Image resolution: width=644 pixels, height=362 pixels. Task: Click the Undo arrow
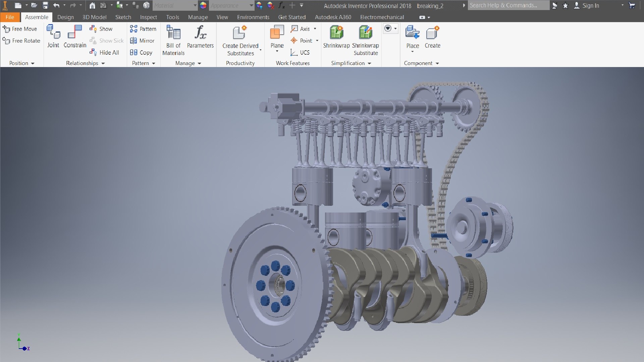click(56, 5)
